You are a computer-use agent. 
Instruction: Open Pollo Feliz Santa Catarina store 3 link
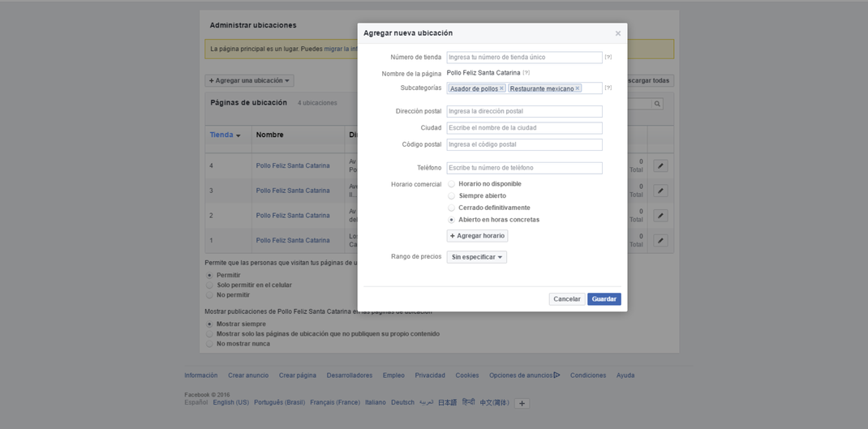click(293, 191)
